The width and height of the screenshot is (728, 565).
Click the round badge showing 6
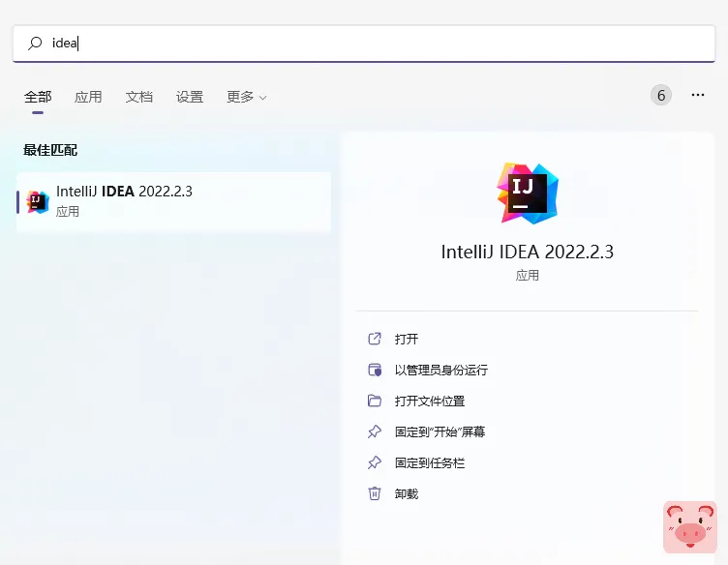pyautogui.click(x=660, y=95)
